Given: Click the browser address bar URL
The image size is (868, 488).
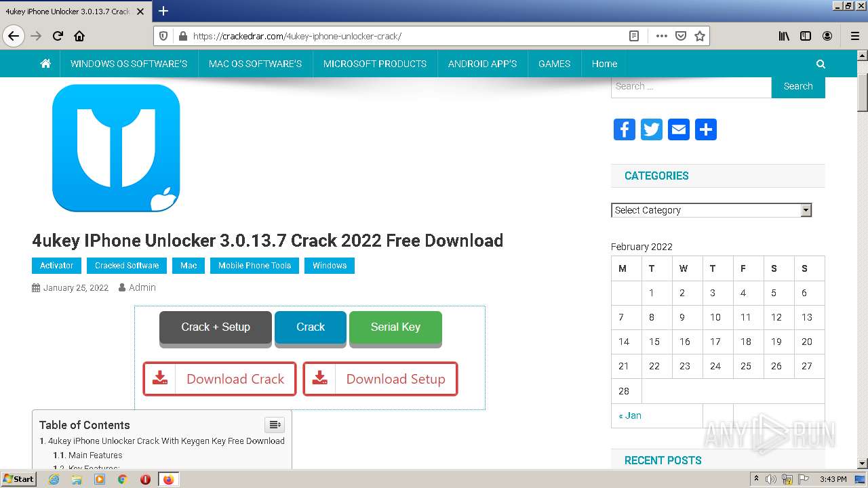Looking at the screenshot, I should [297, 36].
